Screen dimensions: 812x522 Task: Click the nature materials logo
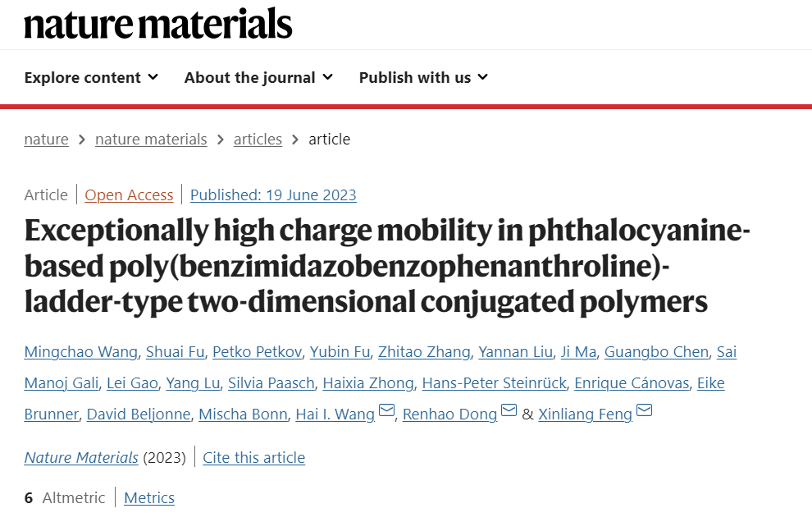[158, 24]
